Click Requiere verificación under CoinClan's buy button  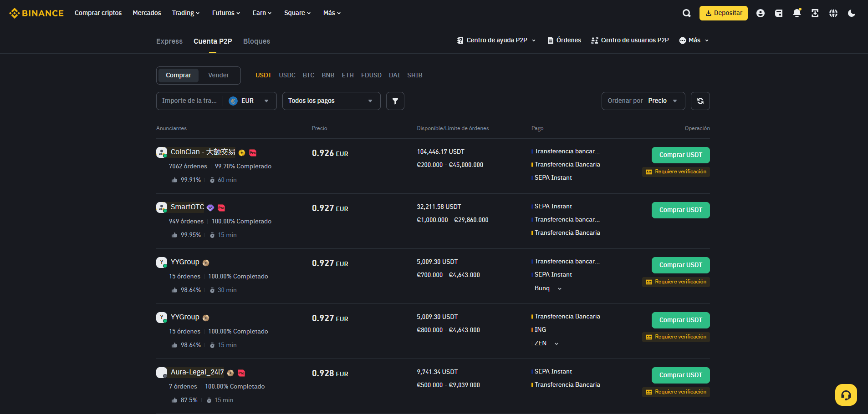click(676, 172)
